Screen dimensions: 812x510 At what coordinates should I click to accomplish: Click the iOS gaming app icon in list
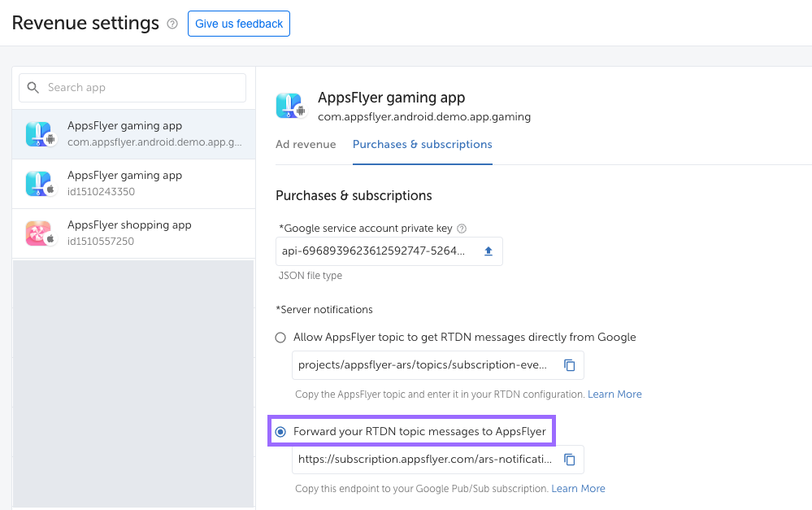(x=39, y=184)
